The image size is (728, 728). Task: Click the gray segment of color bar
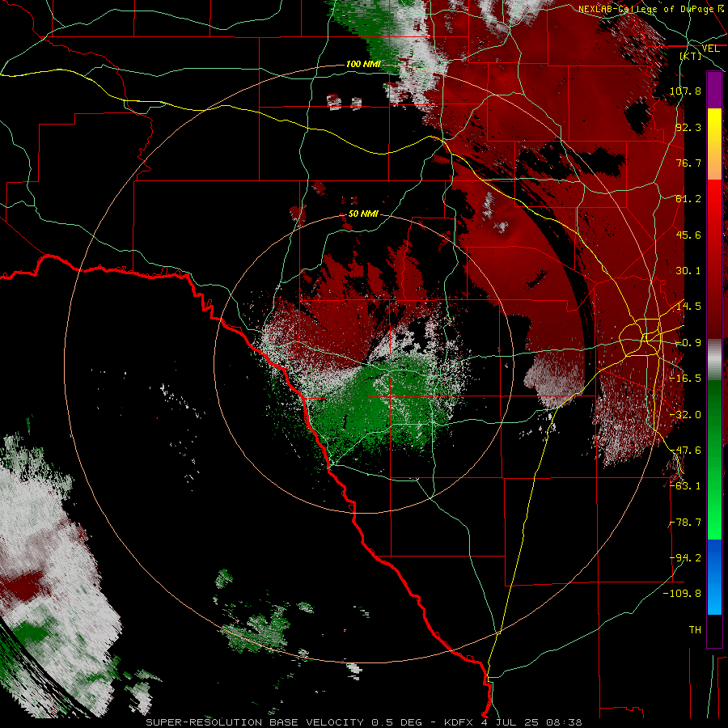click(x=714, y=360)
